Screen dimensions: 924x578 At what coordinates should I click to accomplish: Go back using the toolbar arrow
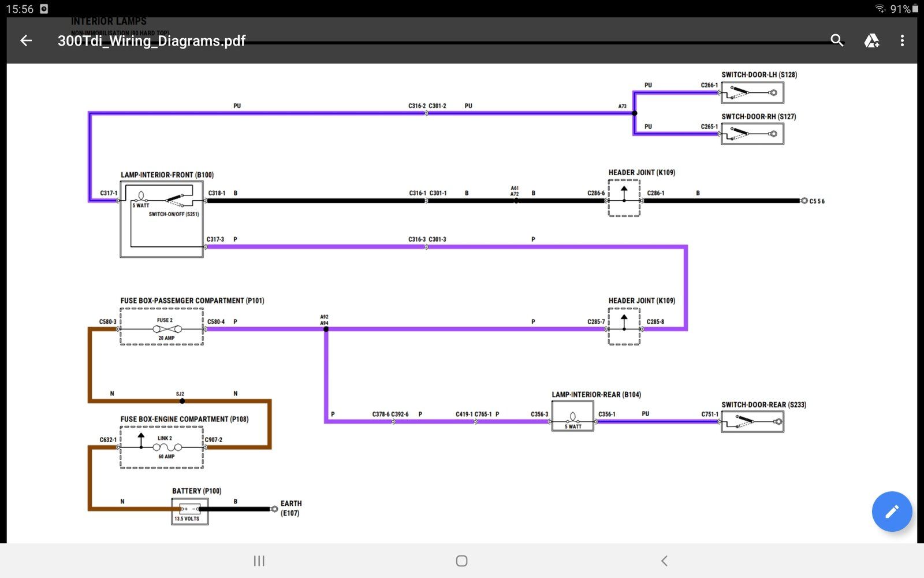(26, 40)
